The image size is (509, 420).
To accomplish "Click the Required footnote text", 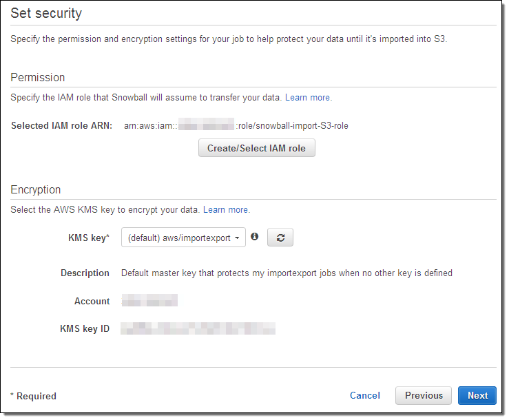I will (x=34, y=396).
